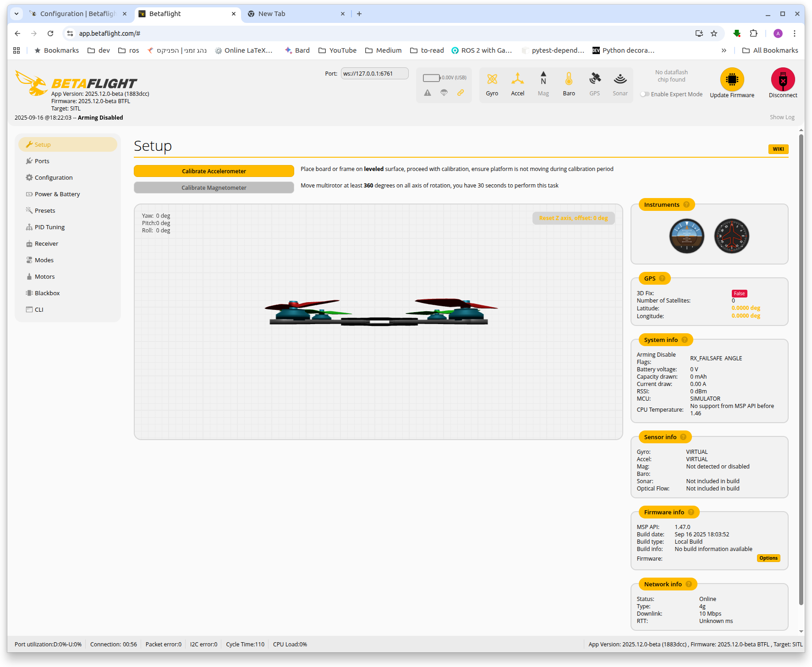Viewport: 812px width, 667px height.
Task: Click the Port address input field
Action: [374, 74]
